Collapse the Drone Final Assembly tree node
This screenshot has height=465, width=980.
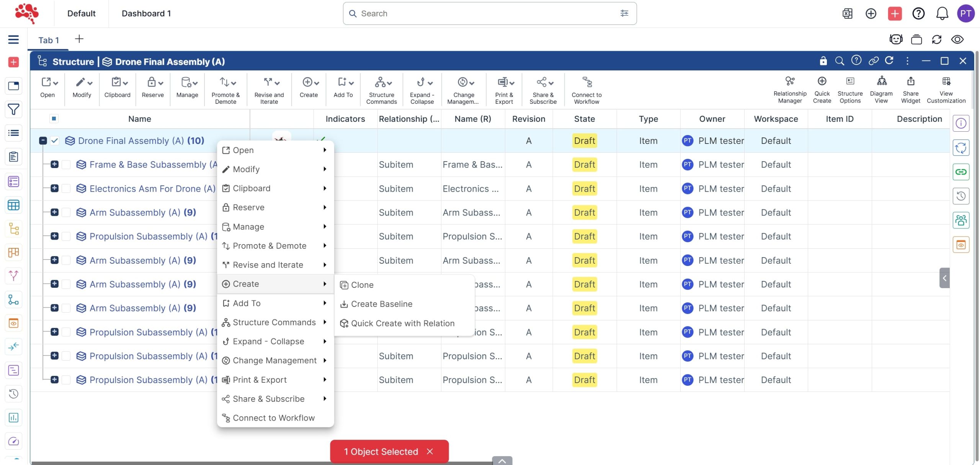click(43, 141)
